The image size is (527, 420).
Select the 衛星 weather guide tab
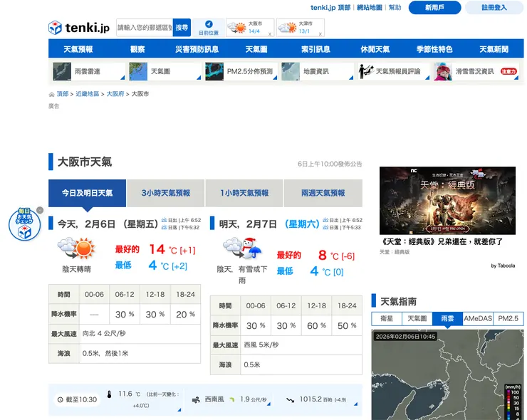[x=387, y=318]
